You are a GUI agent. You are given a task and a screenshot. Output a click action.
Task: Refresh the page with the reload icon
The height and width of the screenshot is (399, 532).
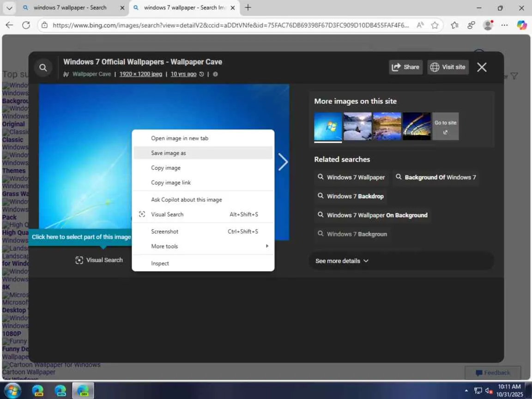26,25
